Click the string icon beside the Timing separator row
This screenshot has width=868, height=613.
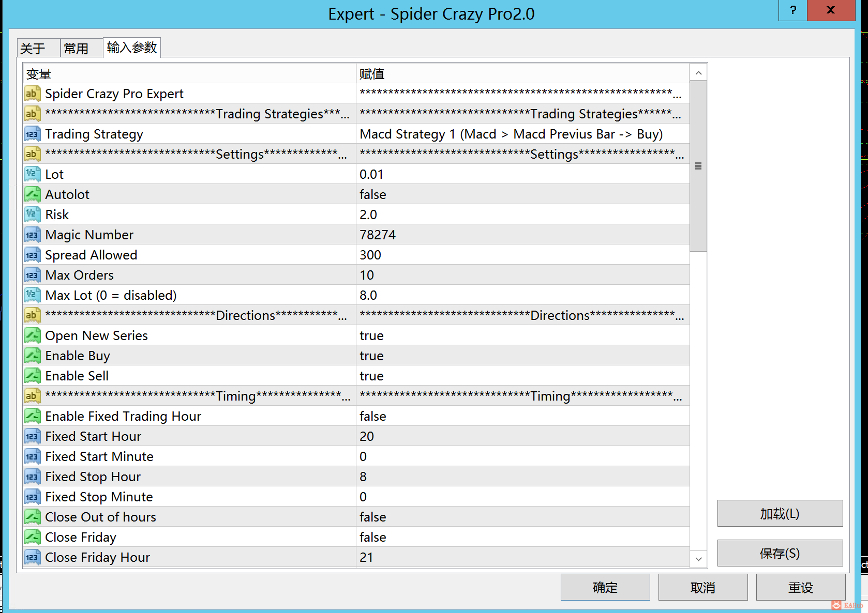pos(32,396)
